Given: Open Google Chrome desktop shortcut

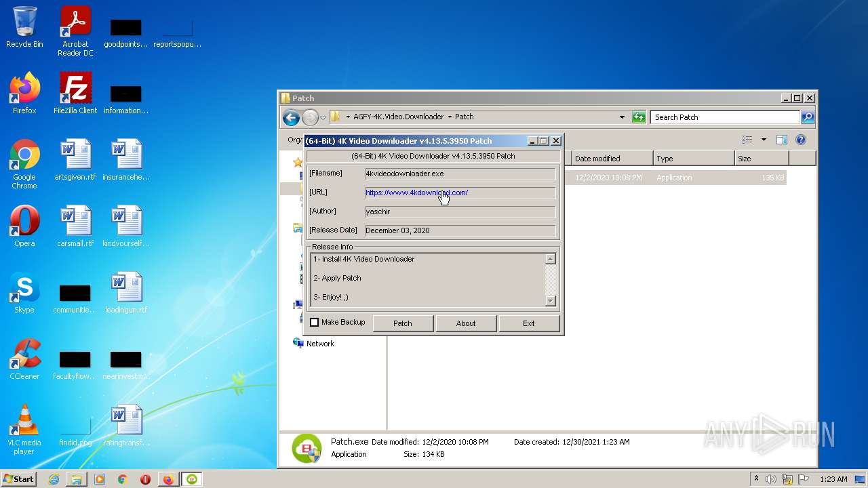Looking at the screenshot, I should pos(24,165).
